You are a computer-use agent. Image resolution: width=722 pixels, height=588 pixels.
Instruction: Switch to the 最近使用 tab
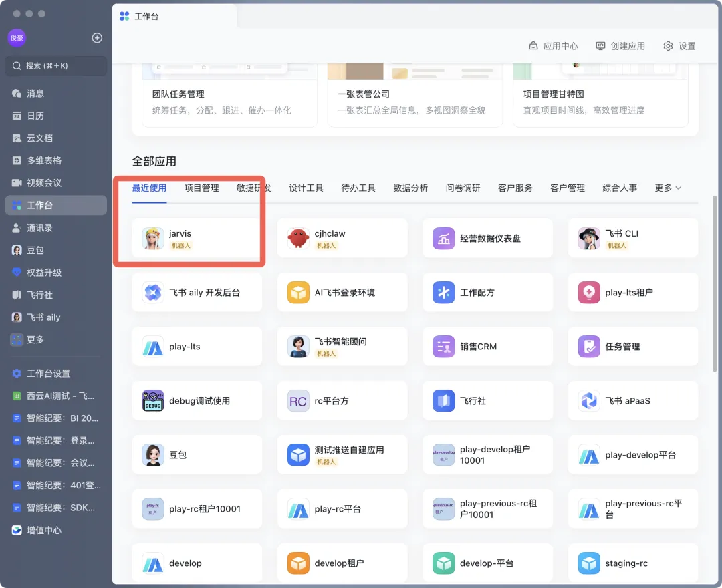pyautogui.click(x=149, y=188)
